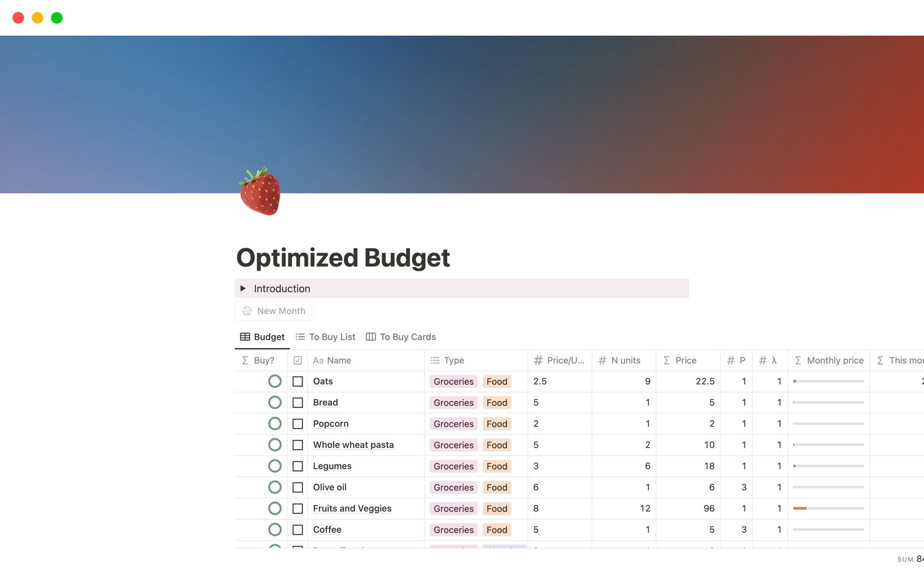Open the Type column header menu

tap(475, 360)
